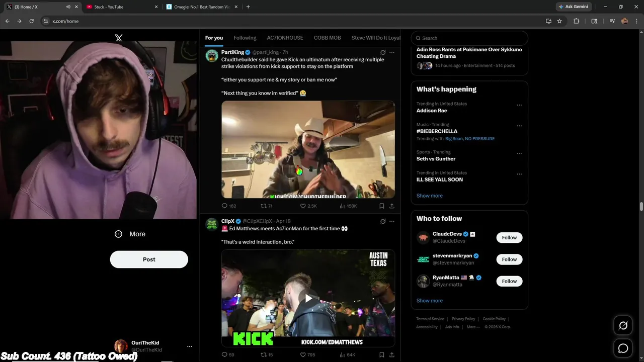The image size is (644, 362).
Task: Like the PartiKing post
Action: (x=308, y=206)
